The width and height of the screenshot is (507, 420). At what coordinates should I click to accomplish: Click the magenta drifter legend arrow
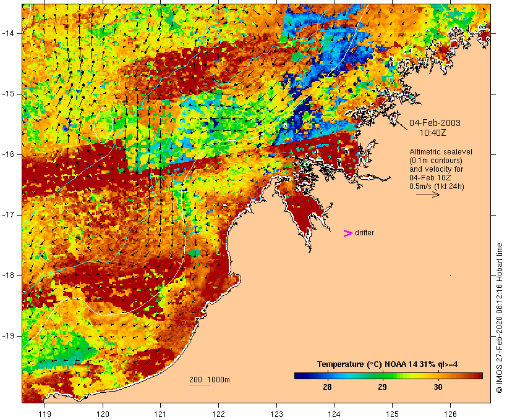pos(347,233)
